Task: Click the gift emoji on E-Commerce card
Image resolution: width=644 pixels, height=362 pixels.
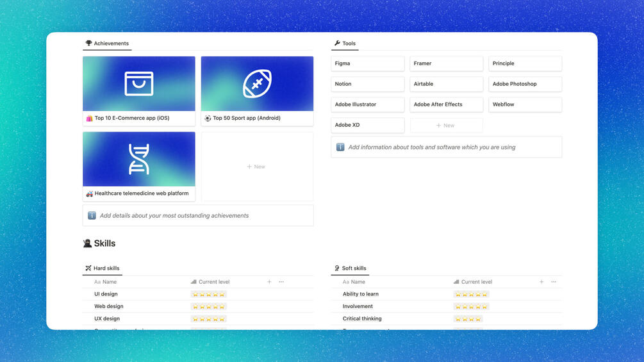Action: pyautogui.click(x=90, y=118)
